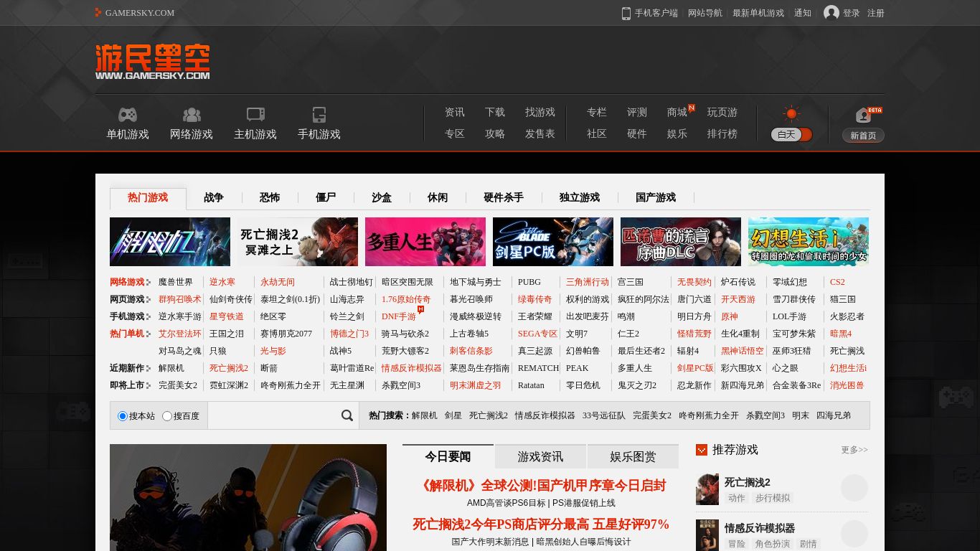Image resolution: width=980 pixels, height=551 pixels.
Task: Open the 攻略 nav link
Action: pos(495,133)
